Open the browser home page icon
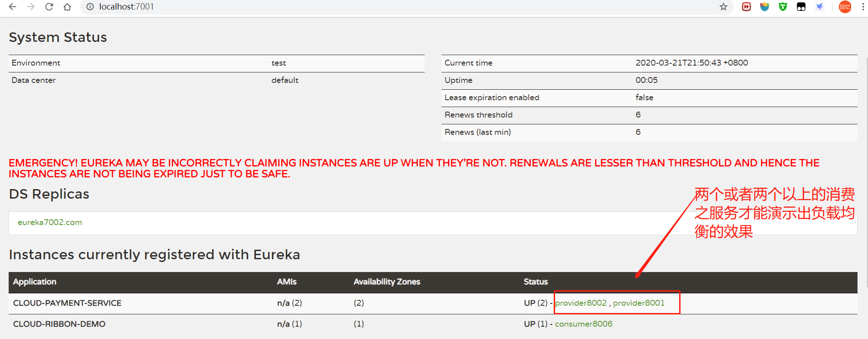Screen dimensions: 868x339 click(68, 7)
